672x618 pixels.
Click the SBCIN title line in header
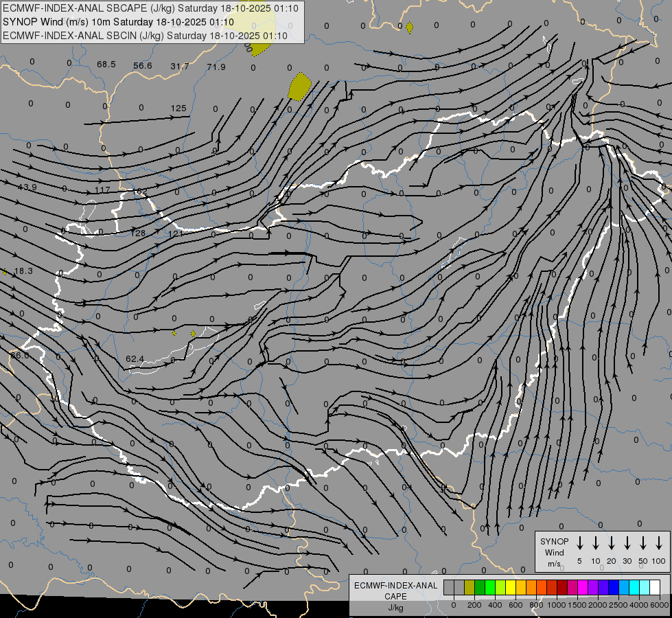pos(145,36)
